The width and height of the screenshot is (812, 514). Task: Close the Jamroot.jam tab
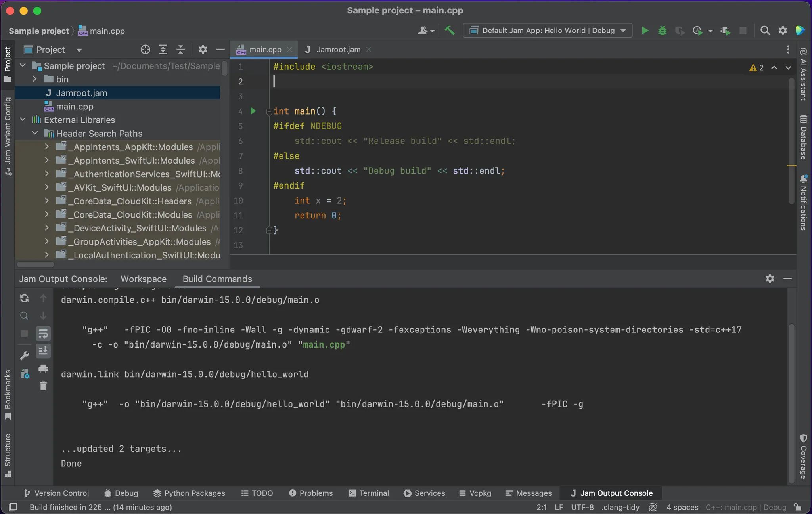point(369,50)
